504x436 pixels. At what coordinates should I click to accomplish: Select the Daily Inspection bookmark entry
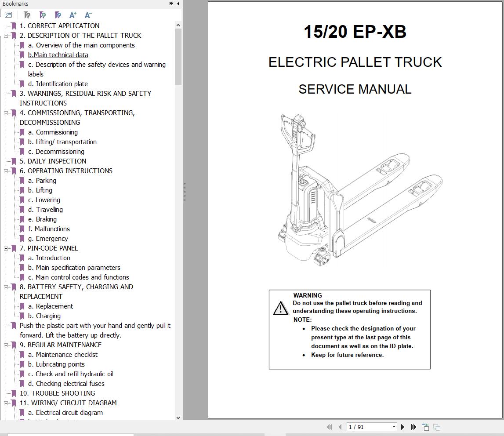(53, 161)
